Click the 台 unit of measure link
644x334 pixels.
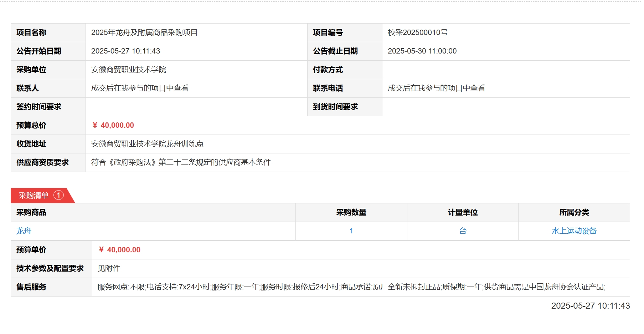tap(463, 231)
